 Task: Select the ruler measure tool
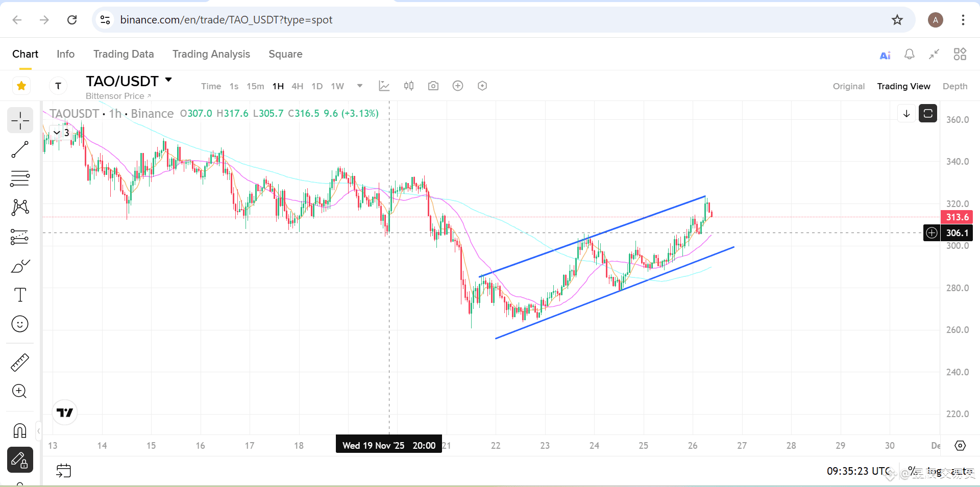click(20, 363)
